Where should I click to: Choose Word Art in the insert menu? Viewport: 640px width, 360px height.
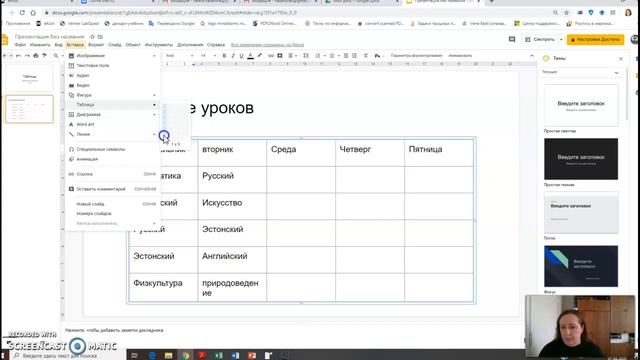[x=113, y=124]
